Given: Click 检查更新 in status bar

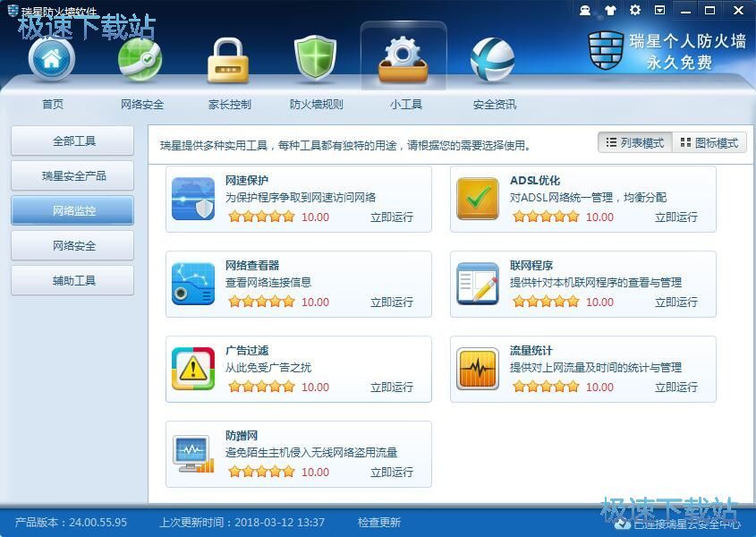Looking at the screenshot, I should coord(379,522).
